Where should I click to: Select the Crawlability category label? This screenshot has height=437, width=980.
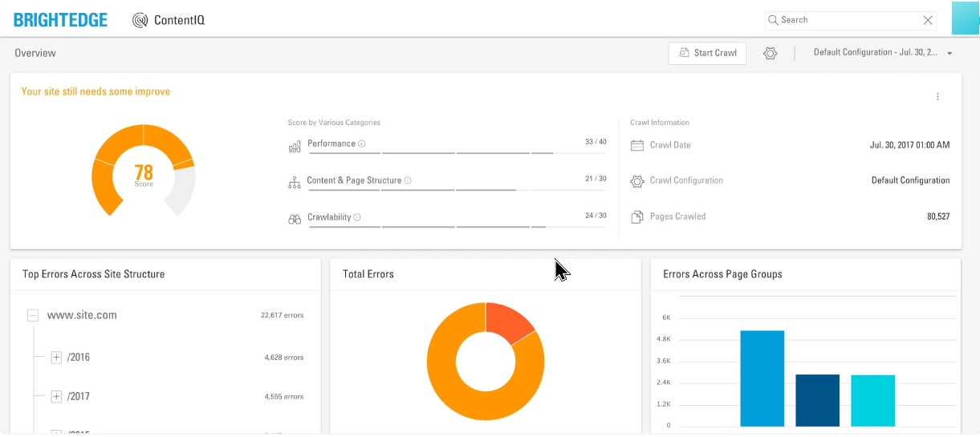(x=329, y=217)
